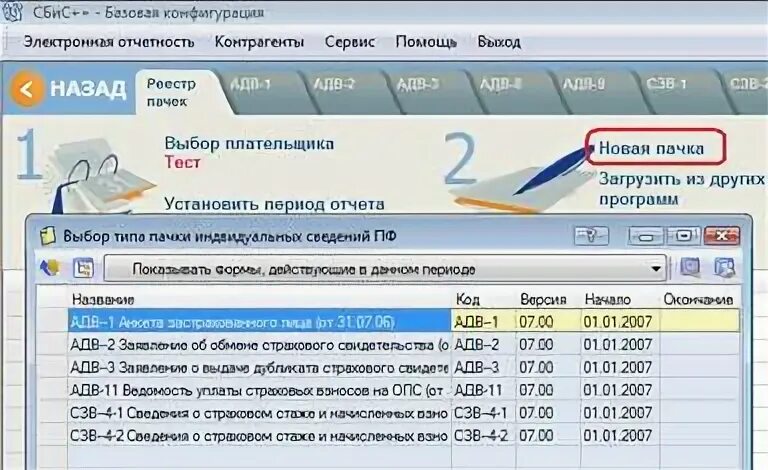This screenshot has width=768, height=470.
Task: Open the Контрагенты menu
Action: click(x=259, y=42)
